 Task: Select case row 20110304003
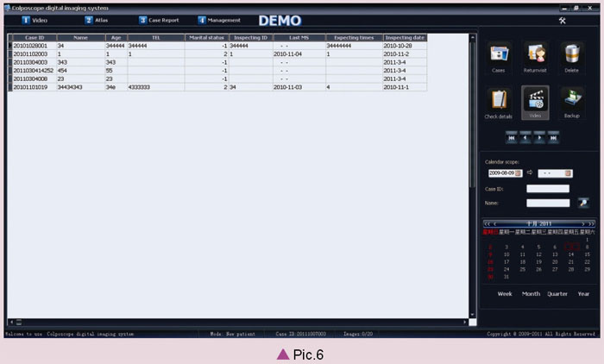217,62
